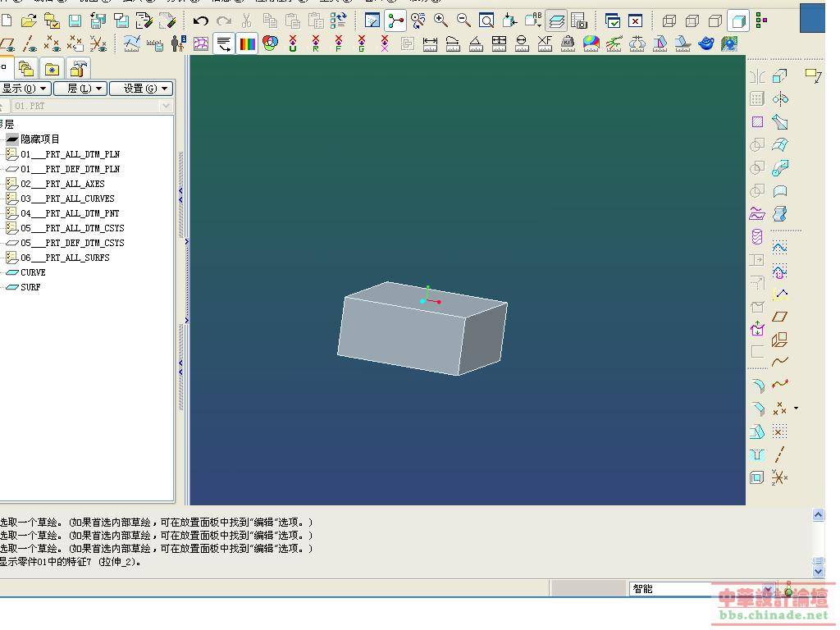Click the Open file folder icon
This screenshot has width=840, height=630.
tap(29, 21)
